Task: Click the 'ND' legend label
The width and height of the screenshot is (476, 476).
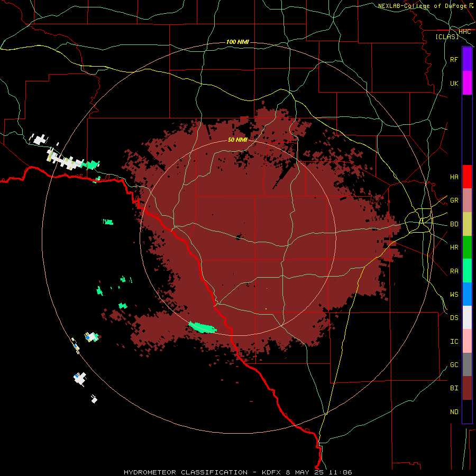Action: coord(454,412)
